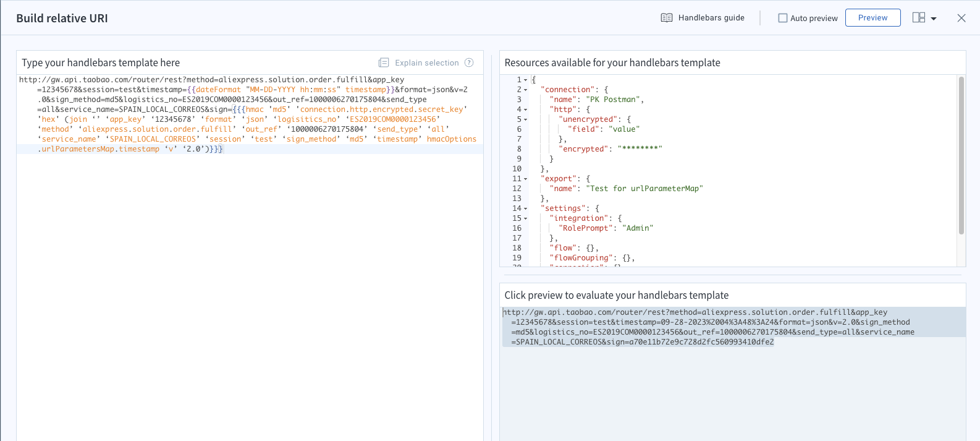Viewport: 980px width, 441px height.
Task: Click Explain selection text
Action: coord(427,62)
